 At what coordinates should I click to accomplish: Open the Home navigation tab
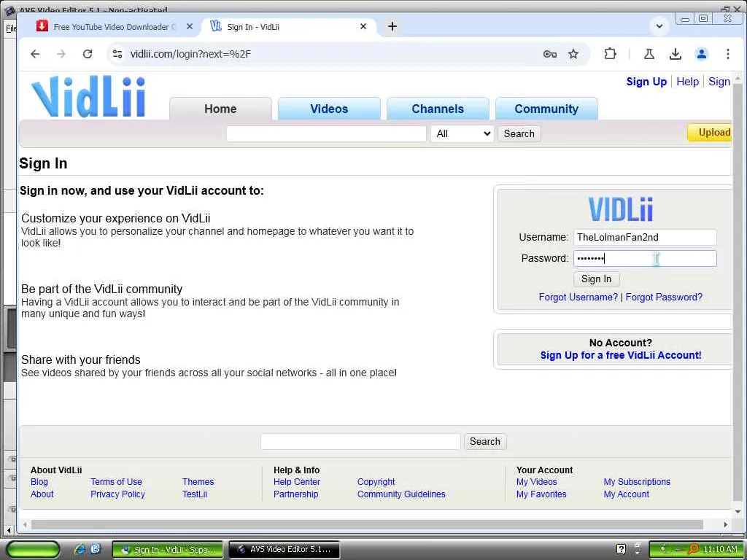pos(220,109)
